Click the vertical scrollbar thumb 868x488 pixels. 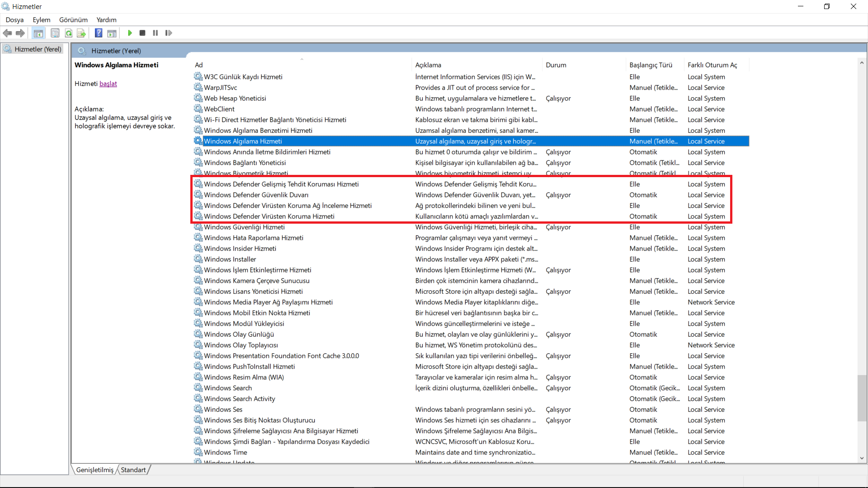(x=862, y=398)
